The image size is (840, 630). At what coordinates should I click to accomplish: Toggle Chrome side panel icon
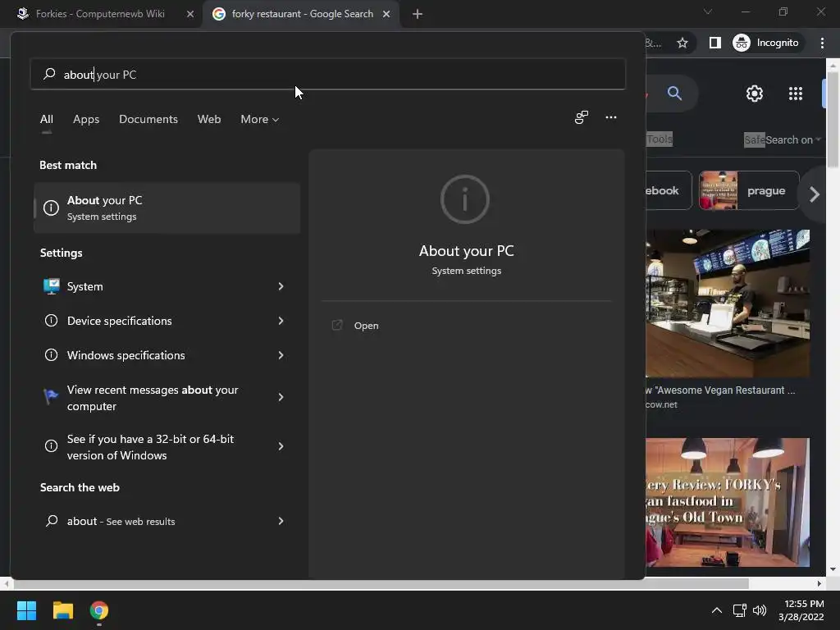pyautogui.click(x=714, y=43)
